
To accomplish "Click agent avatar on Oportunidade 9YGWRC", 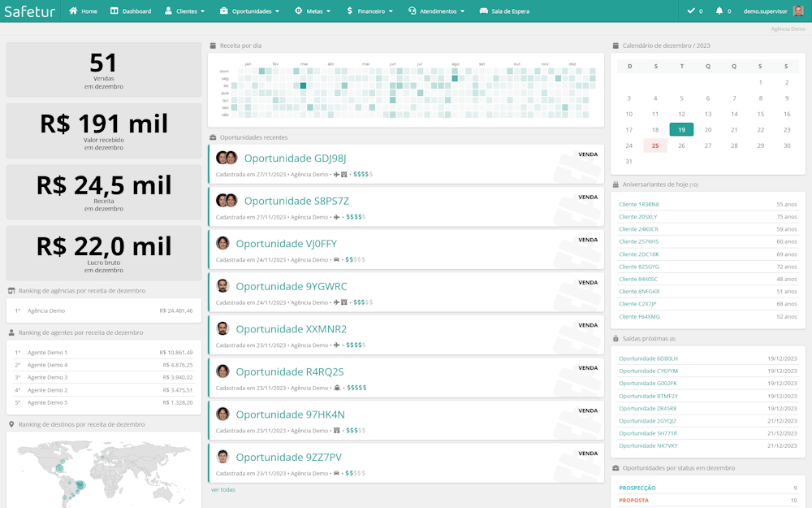I will tap(222, 286).
